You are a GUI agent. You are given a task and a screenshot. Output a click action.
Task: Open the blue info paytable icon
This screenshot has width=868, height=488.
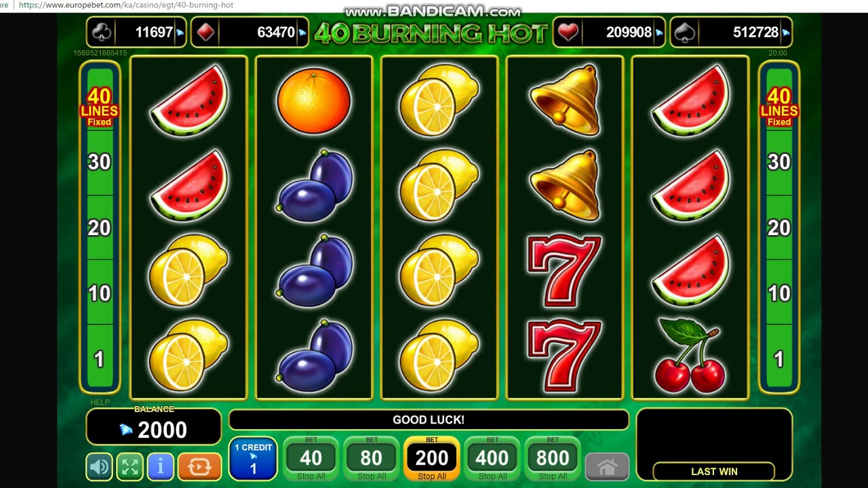(161, 466)
